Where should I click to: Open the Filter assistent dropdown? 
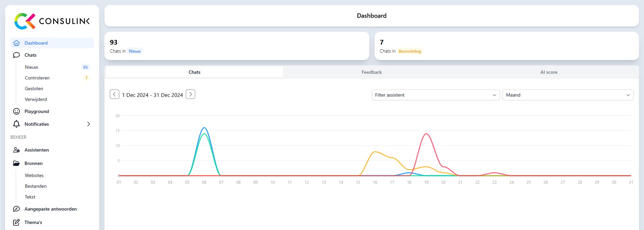pyautogui.click(x=435, y=95)
